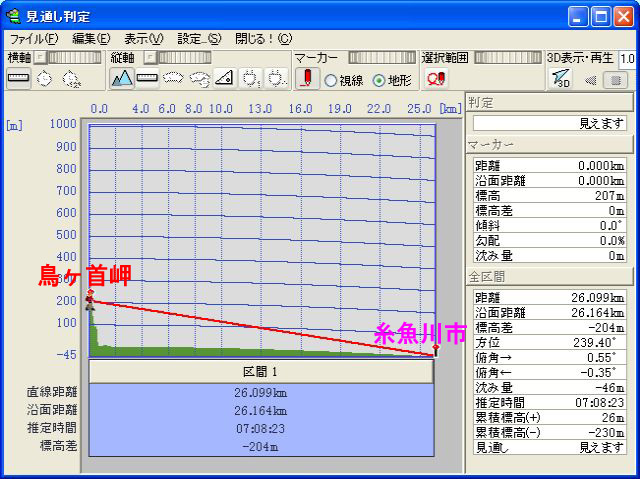Click the ruler icon in 縦軸 group

(147, 78)
